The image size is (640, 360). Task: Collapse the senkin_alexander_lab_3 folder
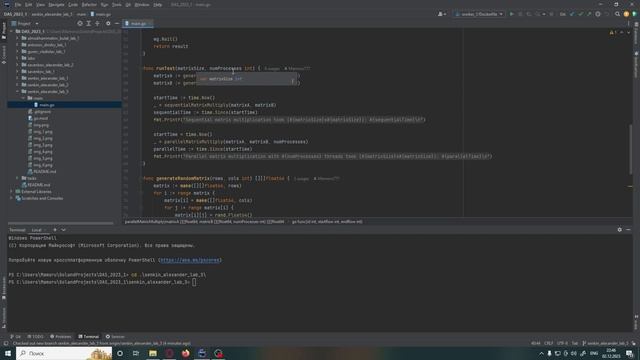[x=17, y=91]
